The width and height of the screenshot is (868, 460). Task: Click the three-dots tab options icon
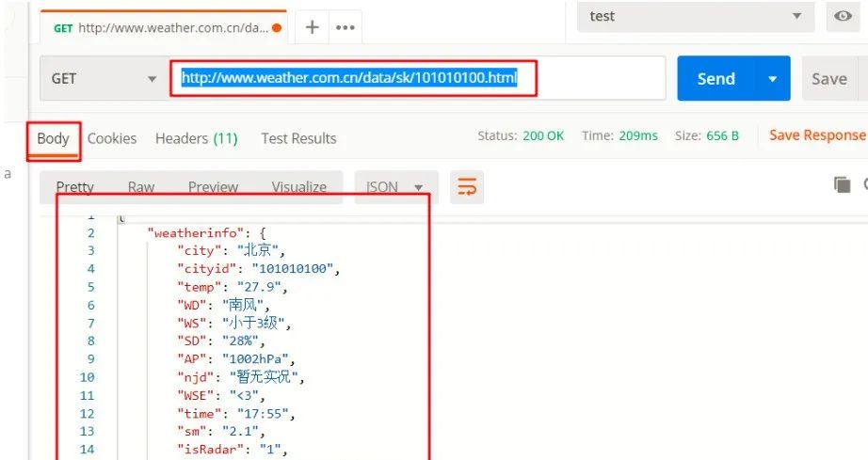[345, 28]
